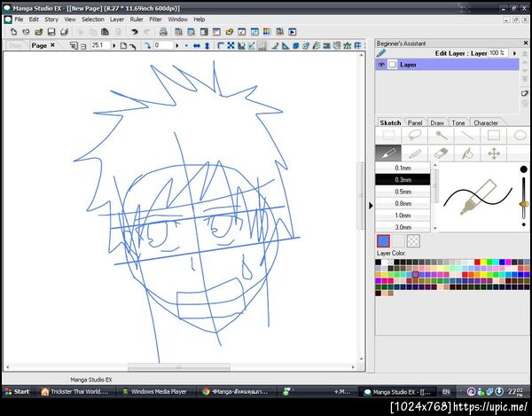The width and height of the screenshot is (532, 416).
Task: Select the Magic Wand tool
Action: (x=441, y=136)
